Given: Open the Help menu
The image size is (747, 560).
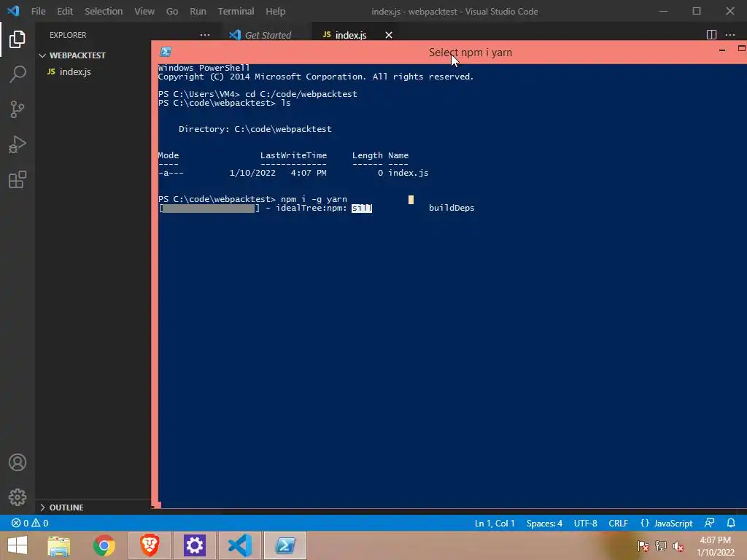Looking at the screenshot, I should point(275,11).
